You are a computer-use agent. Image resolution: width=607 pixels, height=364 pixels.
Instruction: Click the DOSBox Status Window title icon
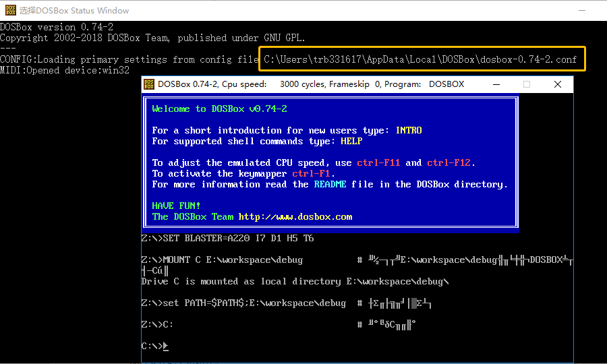pyautogui.click(x=10, y=10)
